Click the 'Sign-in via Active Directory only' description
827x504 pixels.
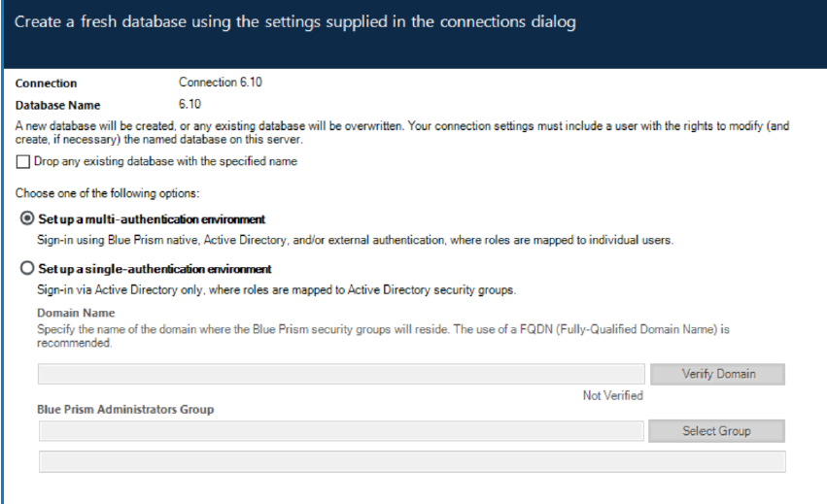click(x=278, y=289)
